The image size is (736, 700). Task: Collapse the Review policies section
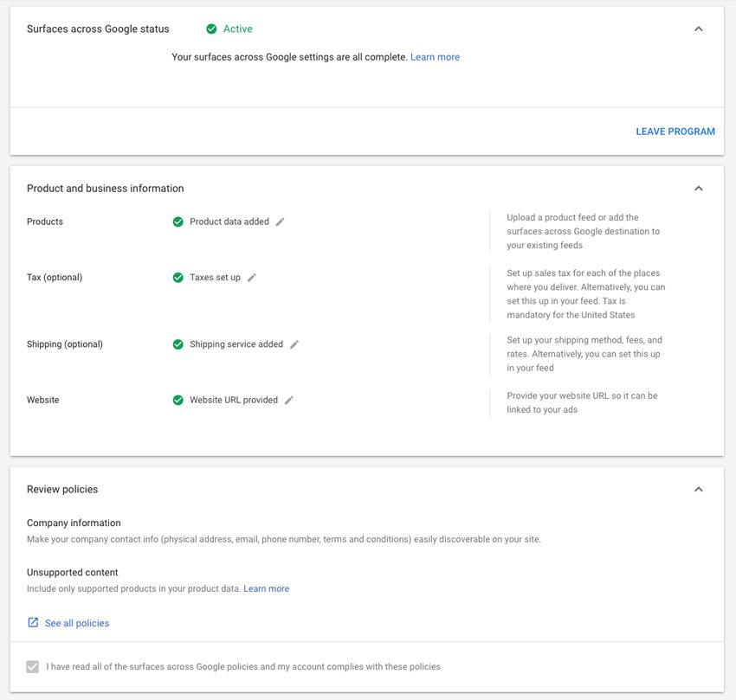click(699, 490)
